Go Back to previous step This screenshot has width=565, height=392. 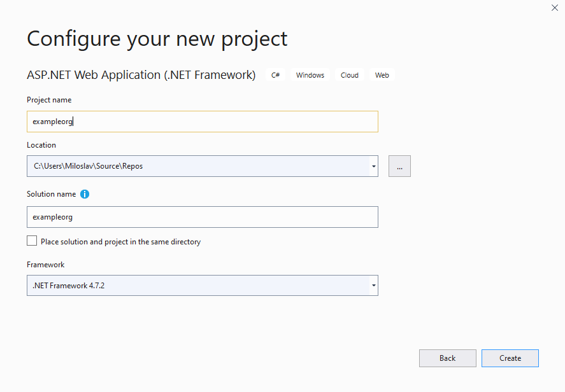click(x=448, y=358)
